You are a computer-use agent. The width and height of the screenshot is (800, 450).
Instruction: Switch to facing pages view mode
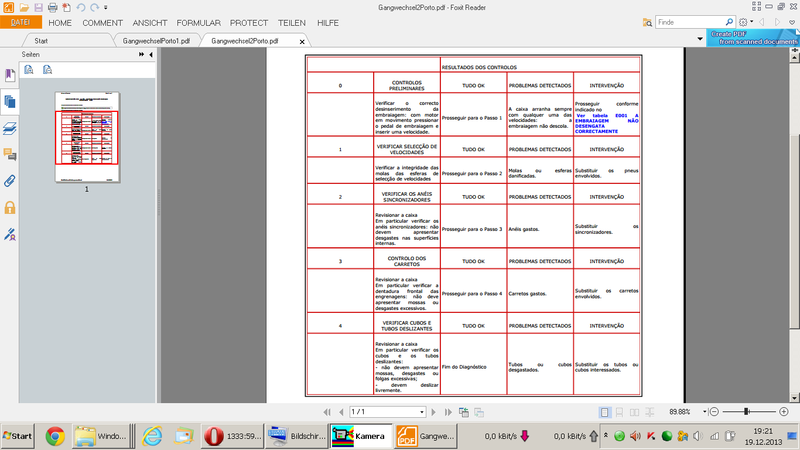[634, 412]
